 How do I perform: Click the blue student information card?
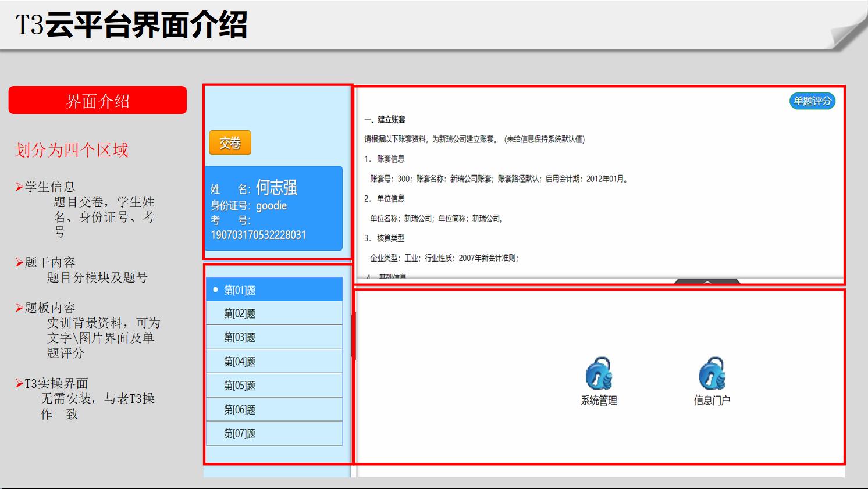tap(273, 209)
